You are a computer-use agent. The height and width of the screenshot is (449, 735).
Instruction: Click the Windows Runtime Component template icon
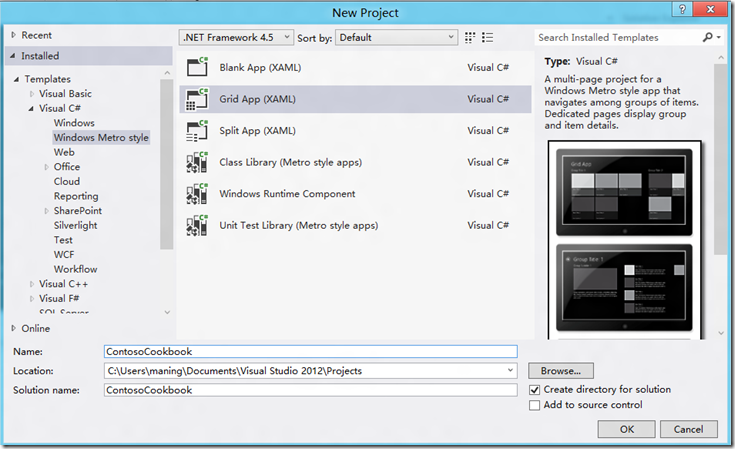pos(197,194)
